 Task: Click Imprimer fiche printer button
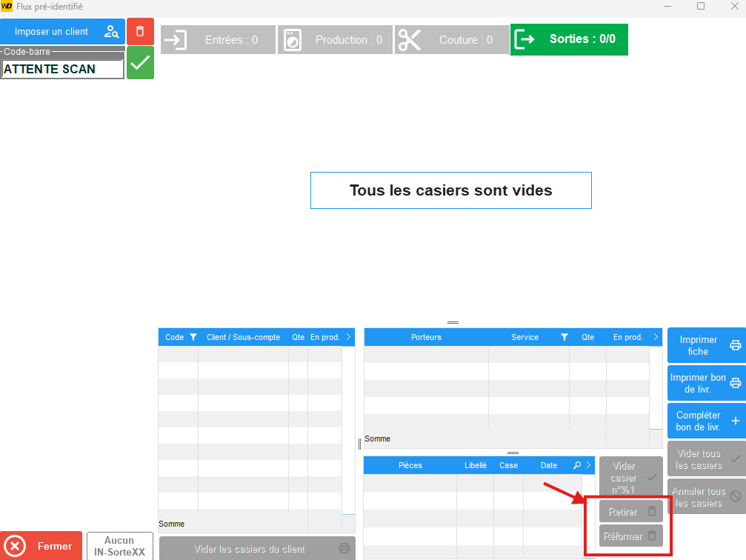(x=706, y=345)
